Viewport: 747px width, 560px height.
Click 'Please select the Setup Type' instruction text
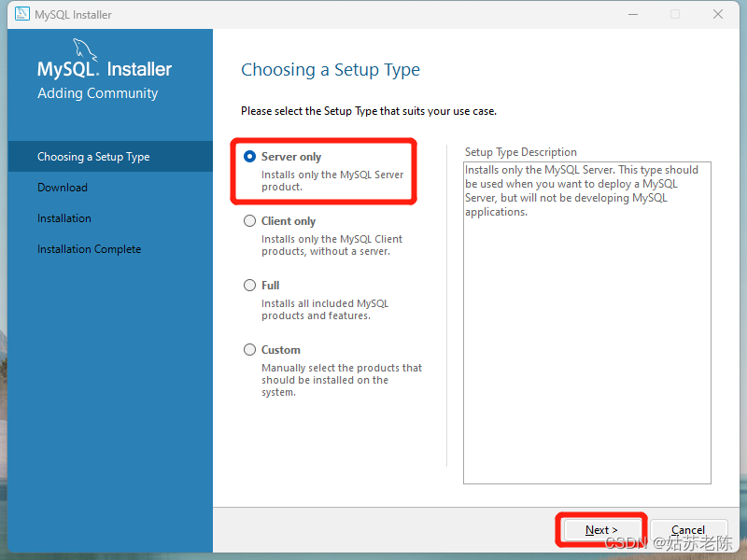click(369, 111)
